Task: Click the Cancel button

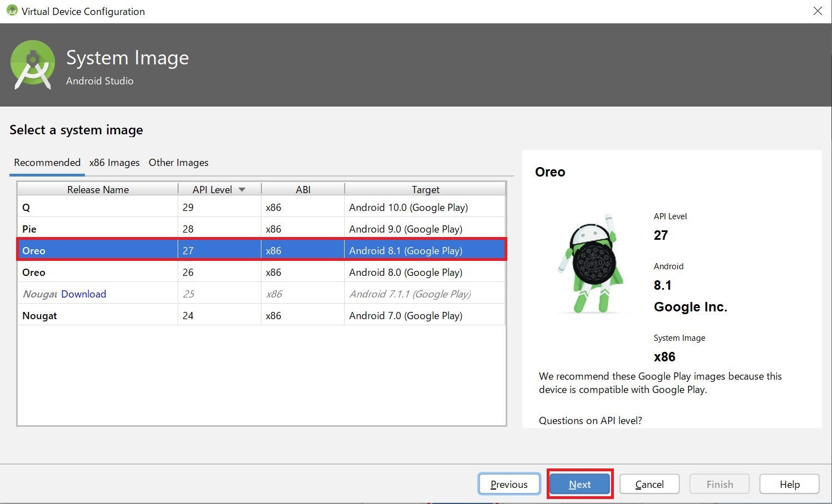Action: (649, 484)
